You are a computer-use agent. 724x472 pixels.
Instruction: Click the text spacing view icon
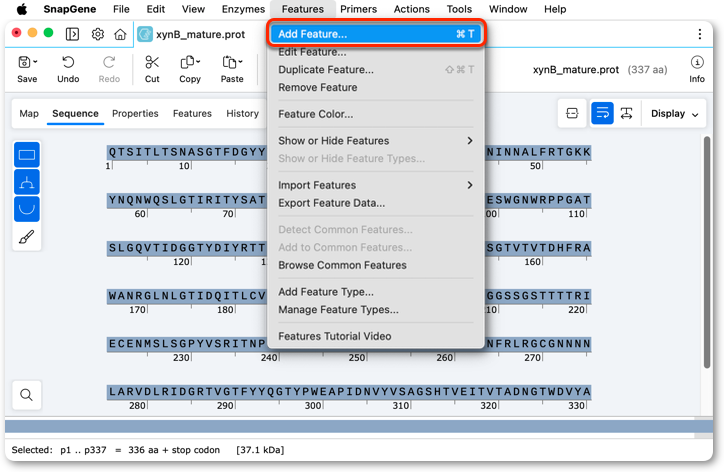click(x=627, y=114)
